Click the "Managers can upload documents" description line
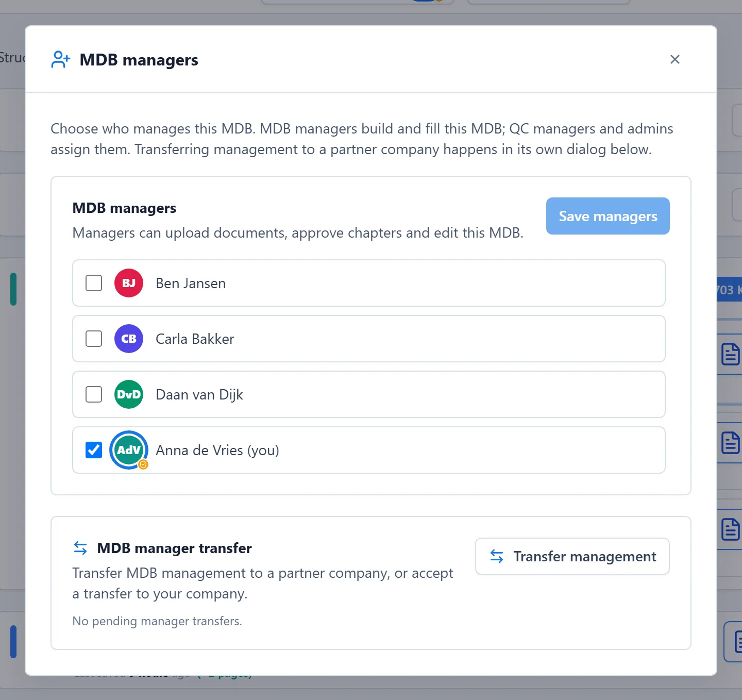 point(298,233)
